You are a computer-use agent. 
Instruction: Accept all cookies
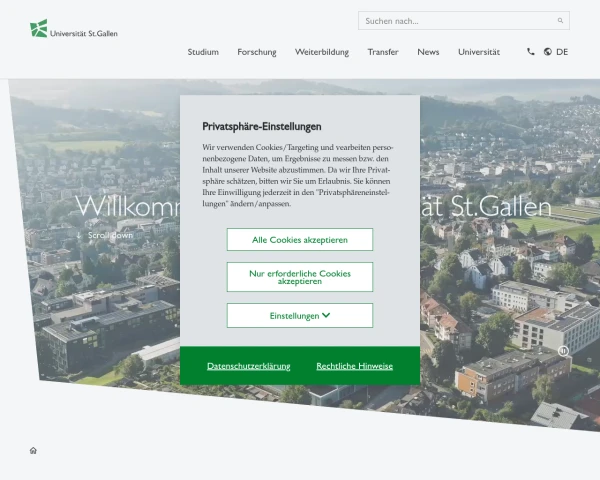[x=300, y=240]
